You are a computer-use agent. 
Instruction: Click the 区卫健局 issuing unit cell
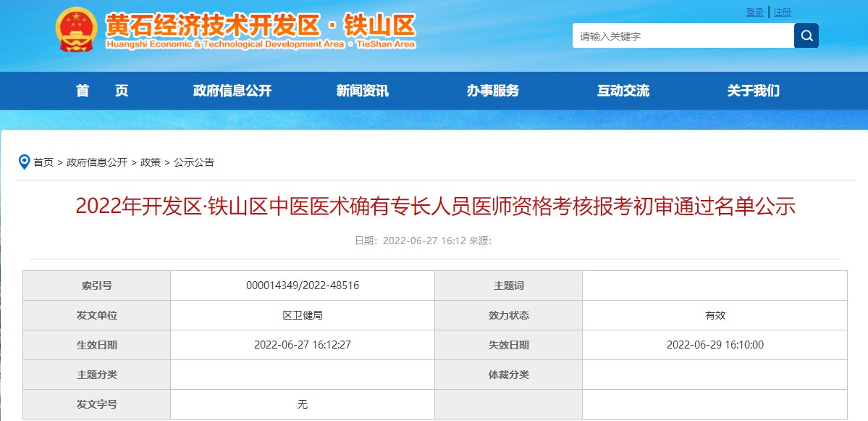tap(303, 315)
